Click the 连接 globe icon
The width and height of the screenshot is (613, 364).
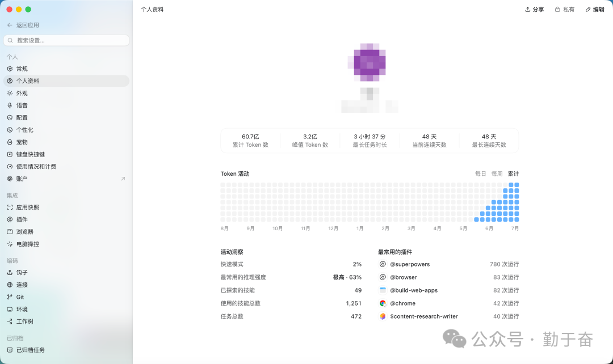(10, 285)
